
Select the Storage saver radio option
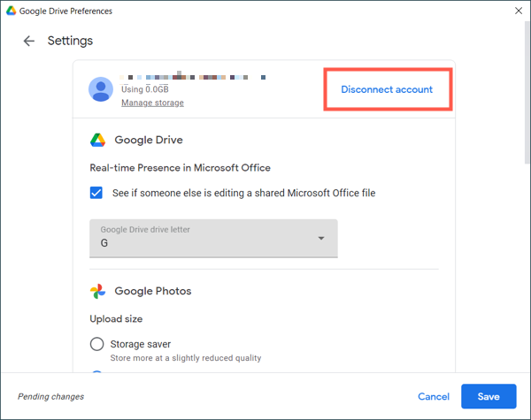97,344
